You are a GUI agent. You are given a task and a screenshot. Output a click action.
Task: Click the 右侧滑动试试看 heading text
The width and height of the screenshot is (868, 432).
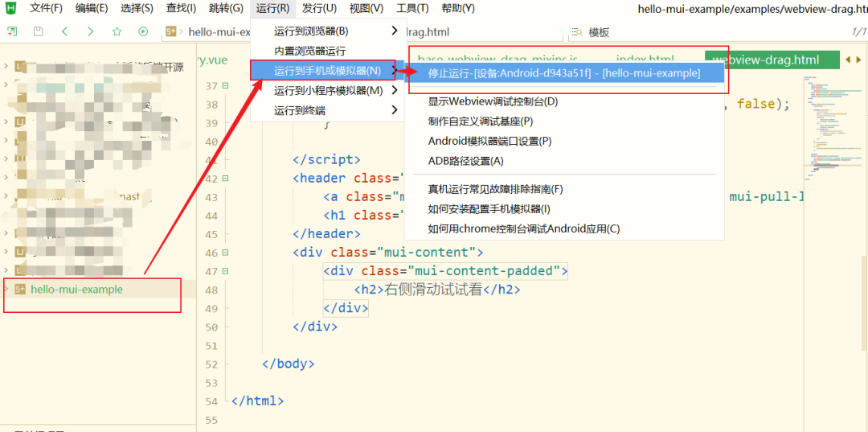434,290
